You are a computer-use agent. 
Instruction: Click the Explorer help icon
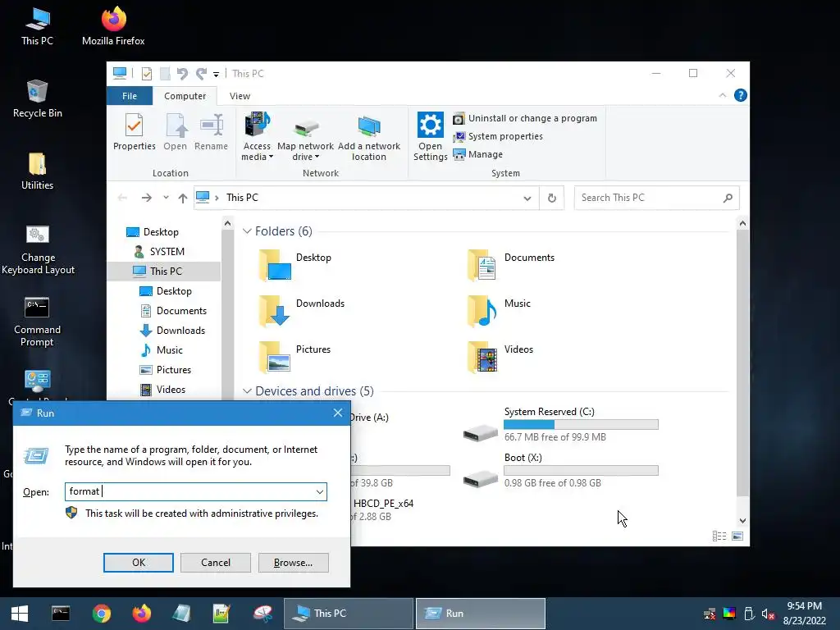(741, 95)
